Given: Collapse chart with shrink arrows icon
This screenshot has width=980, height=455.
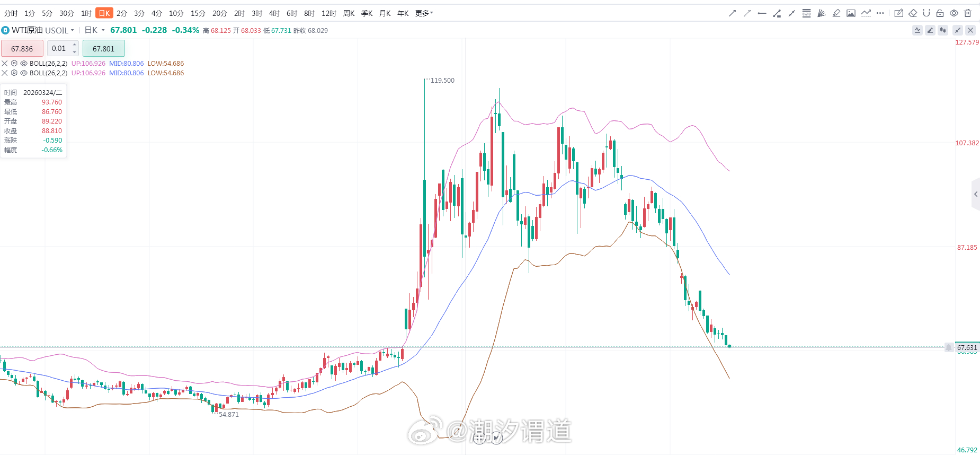Looking at the screenshot, I should pos(958,30).
